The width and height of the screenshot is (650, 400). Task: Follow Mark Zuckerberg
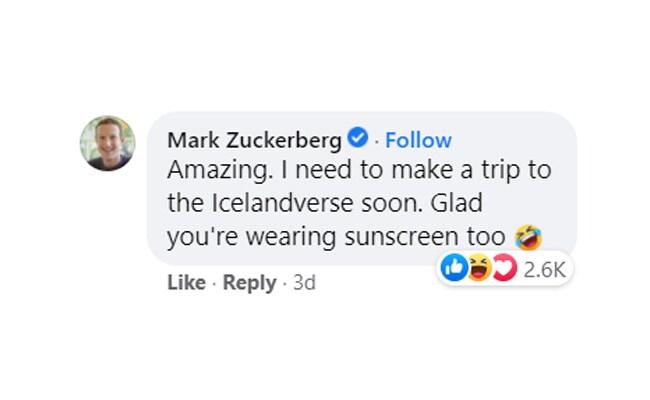418,140
